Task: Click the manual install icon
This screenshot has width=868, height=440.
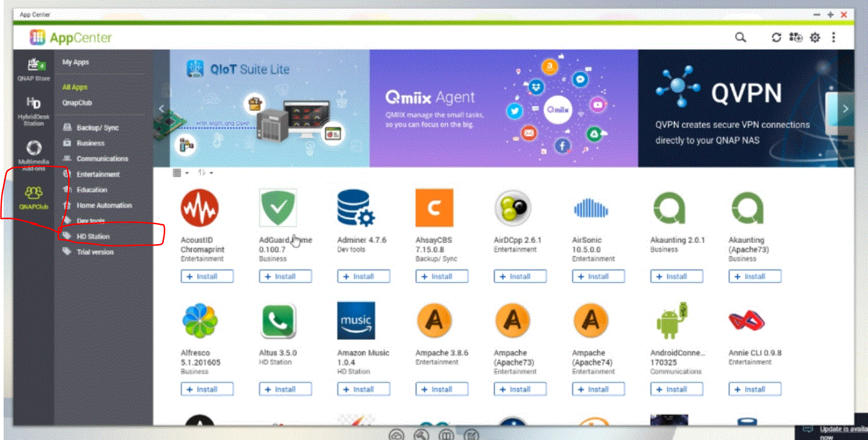Action: tap(796, 37)
